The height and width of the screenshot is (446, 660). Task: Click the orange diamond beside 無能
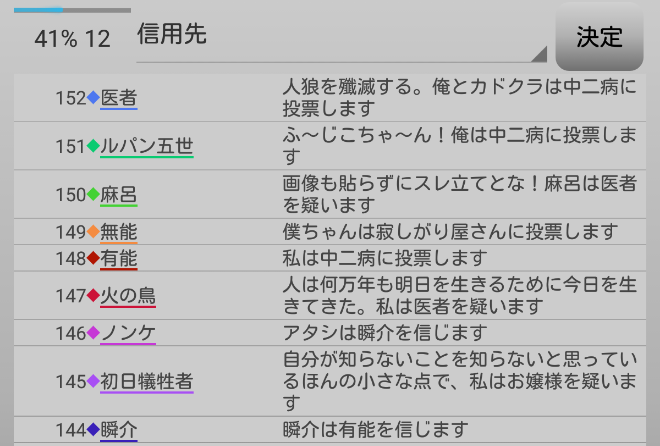(94, 232)
